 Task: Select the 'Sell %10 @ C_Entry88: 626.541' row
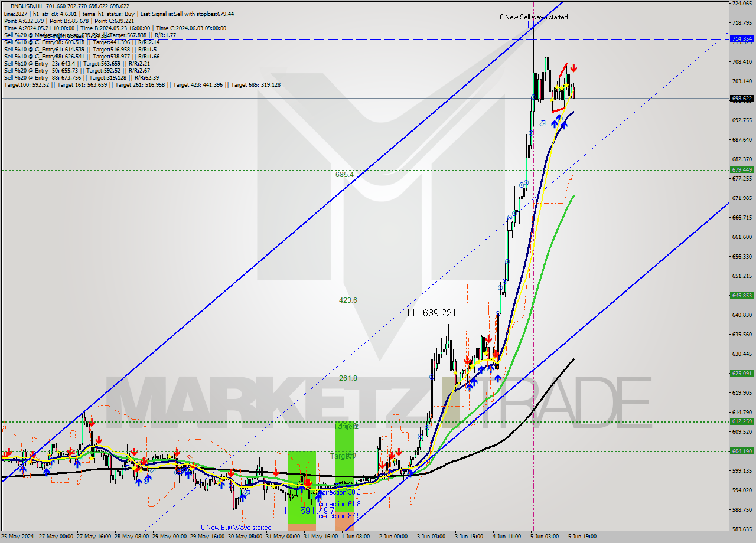[82, 56]
